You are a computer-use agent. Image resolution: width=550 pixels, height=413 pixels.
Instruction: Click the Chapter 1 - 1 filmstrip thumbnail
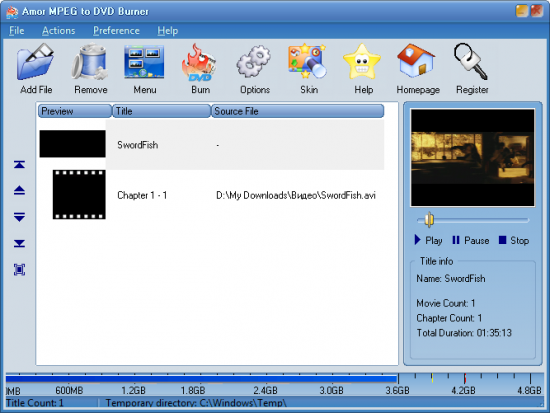point(79,194)
